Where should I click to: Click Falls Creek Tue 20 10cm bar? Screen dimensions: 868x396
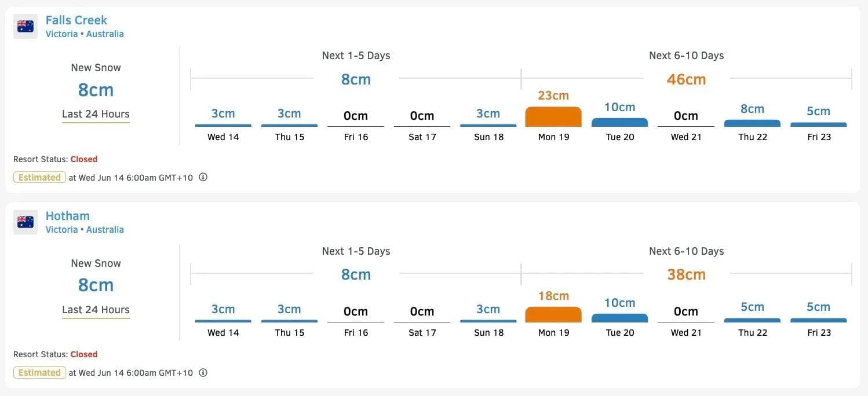619,122
